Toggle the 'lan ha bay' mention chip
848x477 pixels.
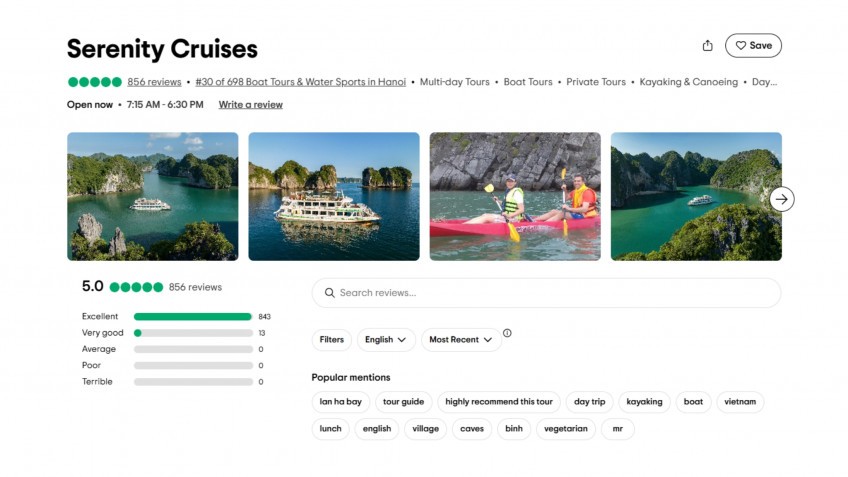click(x=341, y=402)
